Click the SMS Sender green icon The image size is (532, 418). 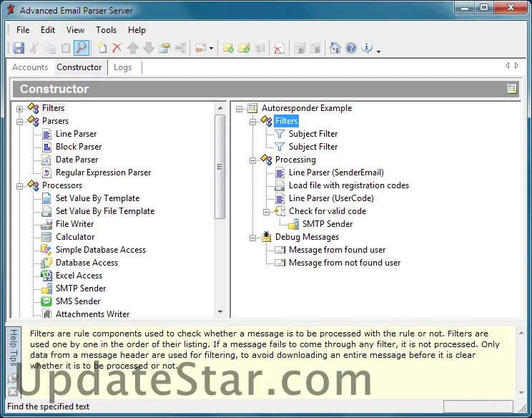click(46, 301)
